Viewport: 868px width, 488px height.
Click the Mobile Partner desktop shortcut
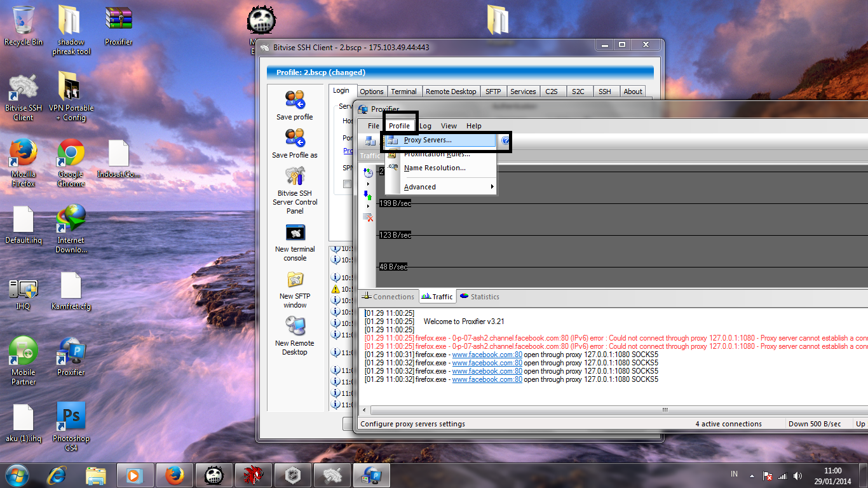(x=24, y=361)
